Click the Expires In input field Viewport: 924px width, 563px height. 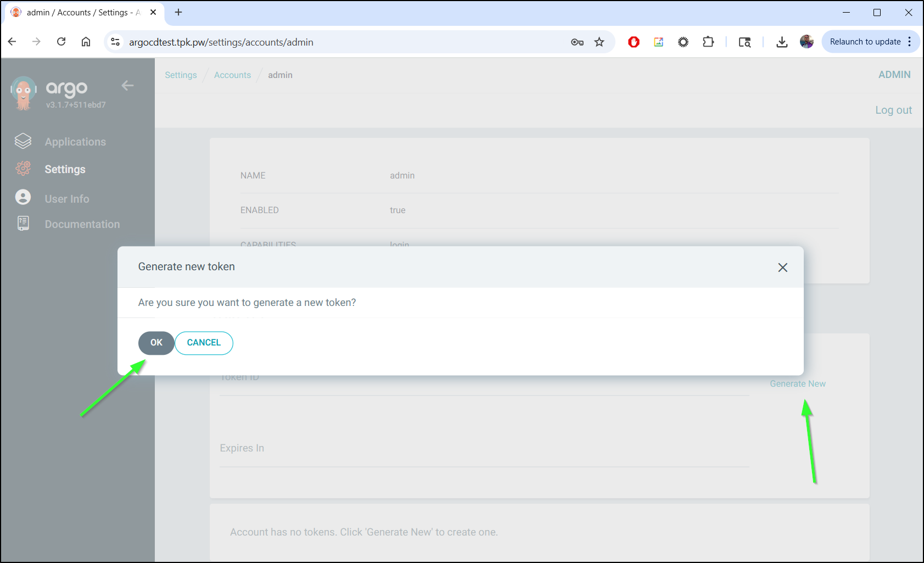click(x=484, y=449)
